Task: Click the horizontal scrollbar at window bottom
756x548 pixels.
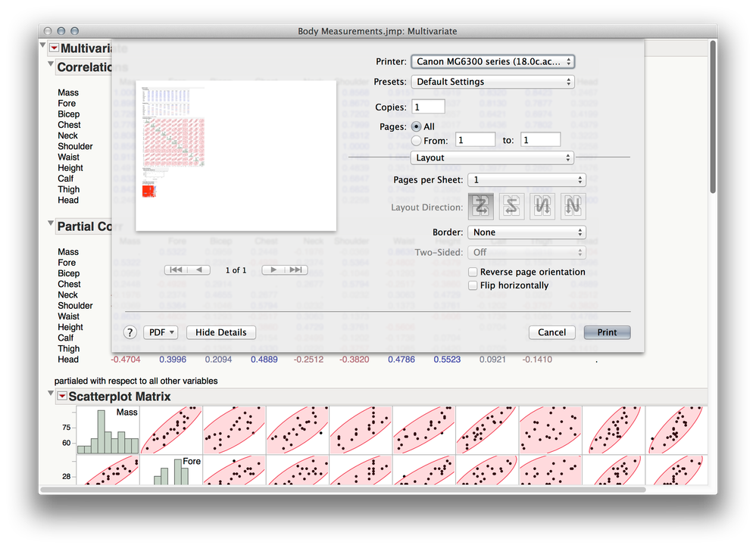Action: pyautogui.click(x=343, y=489)
